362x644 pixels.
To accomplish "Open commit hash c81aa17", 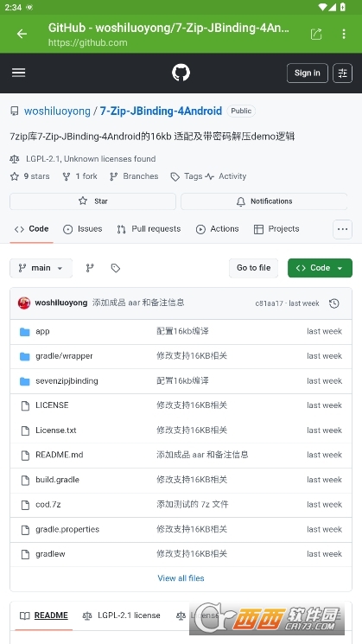I will [x=270, y=303].
